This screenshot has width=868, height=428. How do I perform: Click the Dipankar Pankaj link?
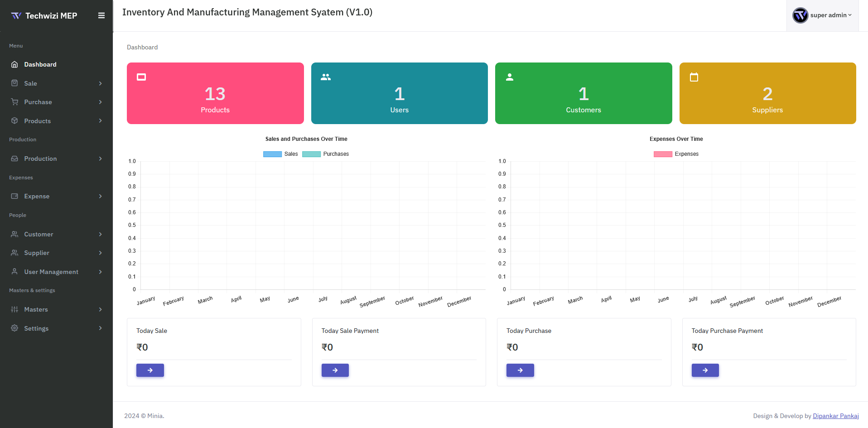click(x=836, y=416)
